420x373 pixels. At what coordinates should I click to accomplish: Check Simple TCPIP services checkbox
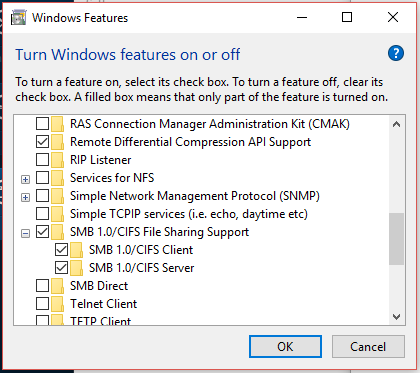point(42,214)
